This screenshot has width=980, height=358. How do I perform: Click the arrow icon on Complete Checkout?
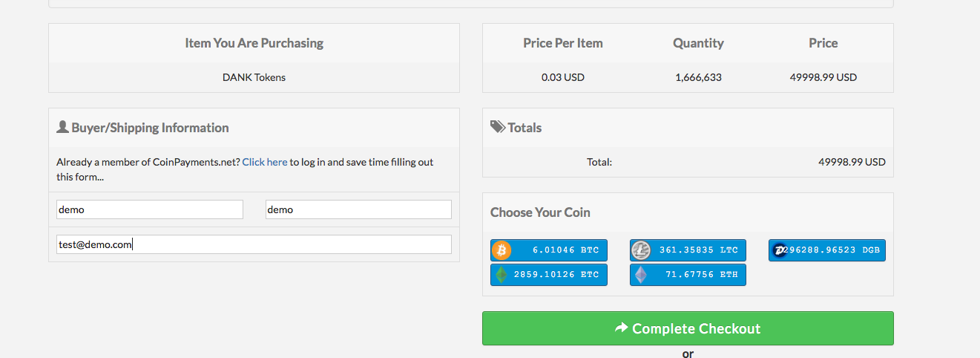[622, 328]
